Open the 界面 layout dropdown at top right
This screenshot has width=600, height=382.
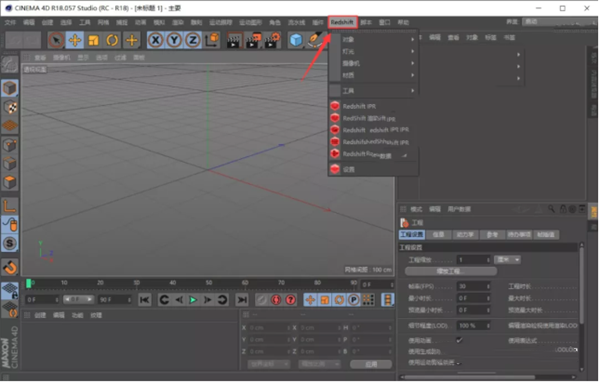point(559,22)
